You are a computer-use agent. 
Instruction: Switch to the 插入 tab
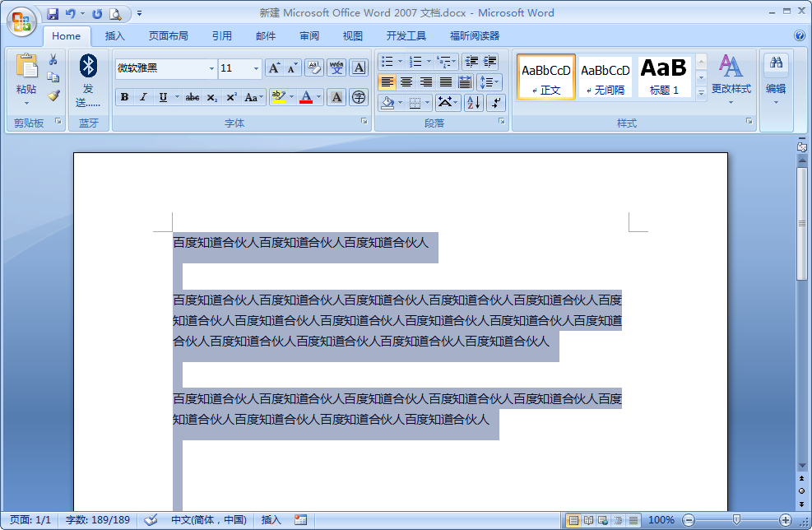click(115, 35)
